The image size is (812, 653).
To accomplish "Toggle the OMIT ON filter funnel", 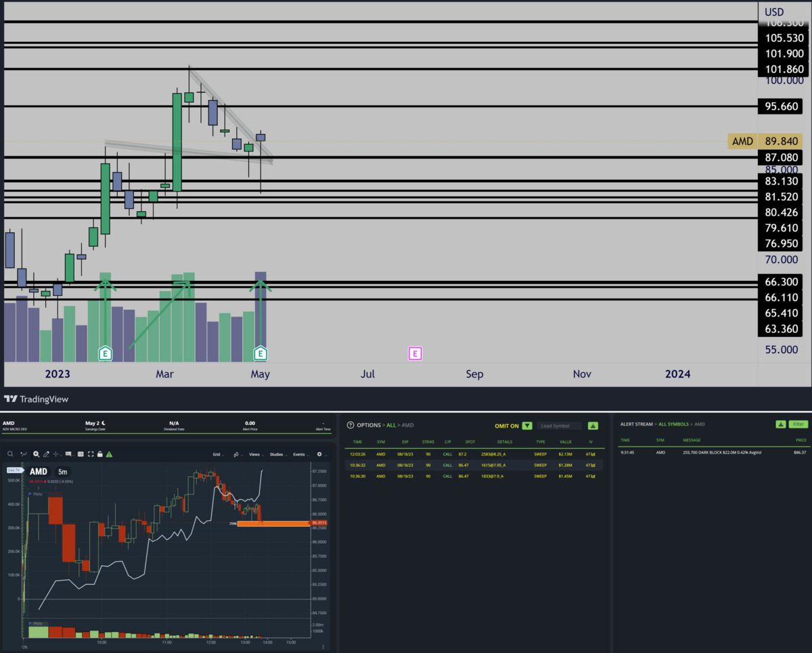I will 527,426.
